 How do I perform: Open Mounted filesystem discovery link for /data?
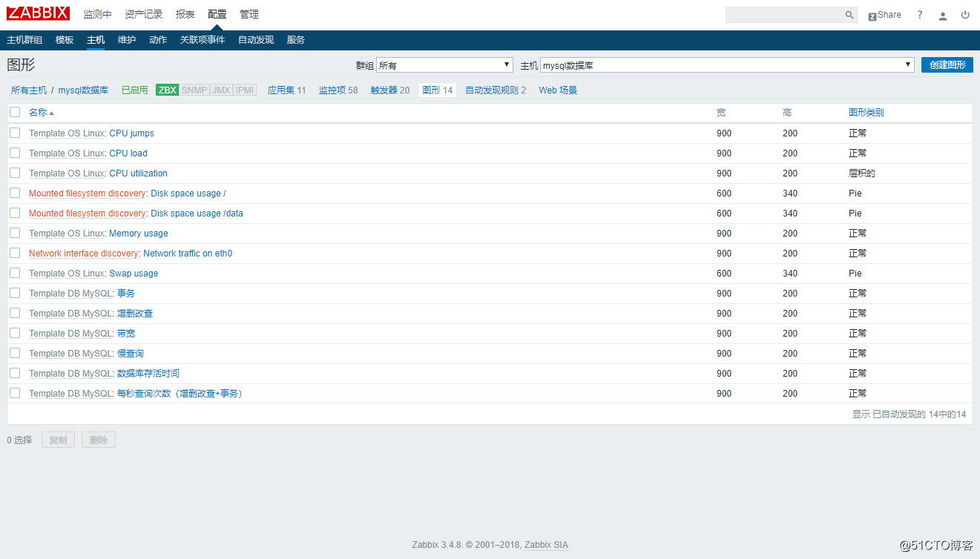(88, 214)
